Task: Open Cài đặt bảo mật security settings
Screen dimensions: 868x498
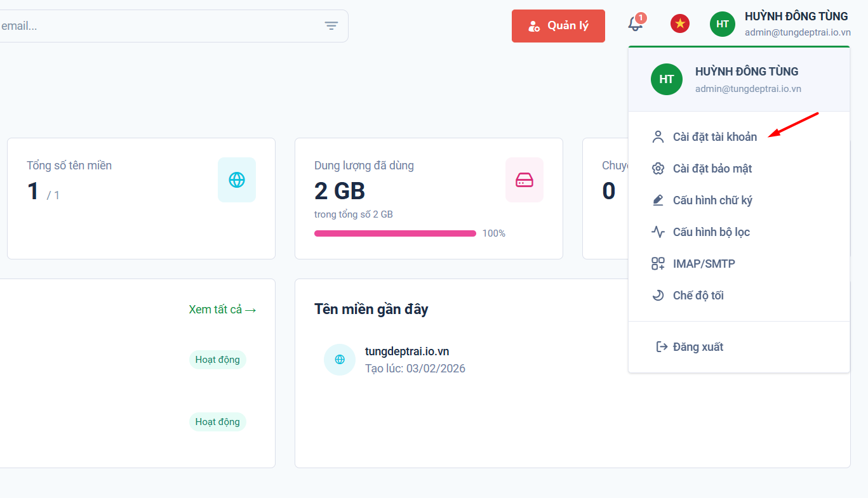Action: 712,169
